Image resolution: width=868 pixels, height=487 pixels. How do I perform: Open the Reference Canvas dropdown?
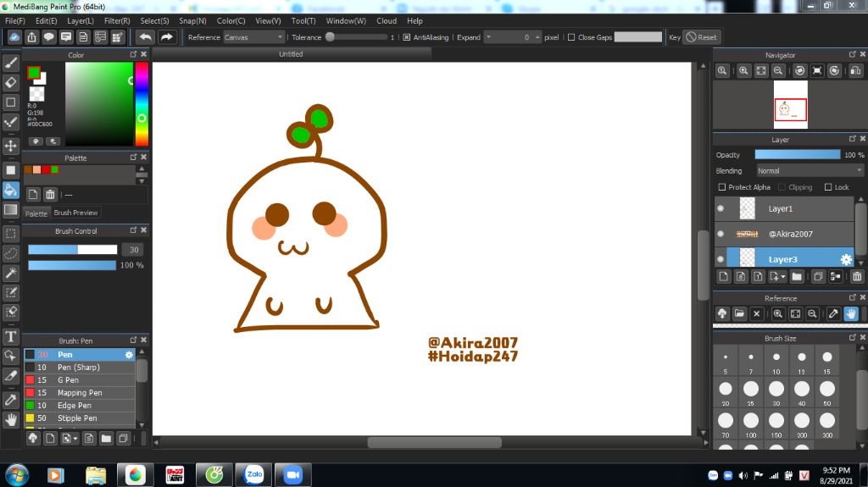click(253, 37)
